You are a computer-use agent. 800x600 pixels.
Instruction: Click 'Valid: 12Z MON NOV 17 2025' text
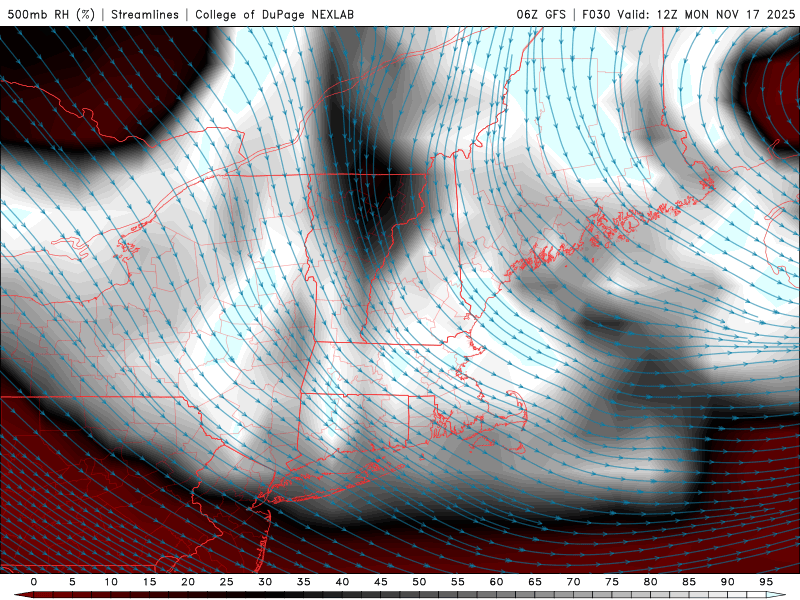pyautogui.click(x=706, y=14)
